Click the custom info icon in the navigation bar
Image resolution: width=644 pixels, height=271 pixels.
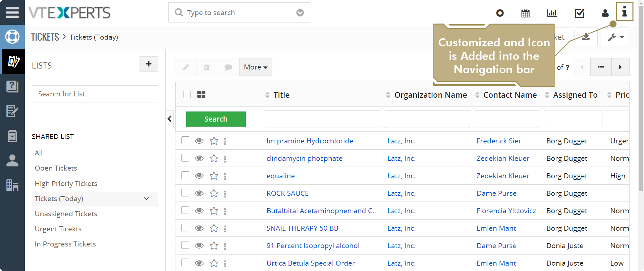625,12
